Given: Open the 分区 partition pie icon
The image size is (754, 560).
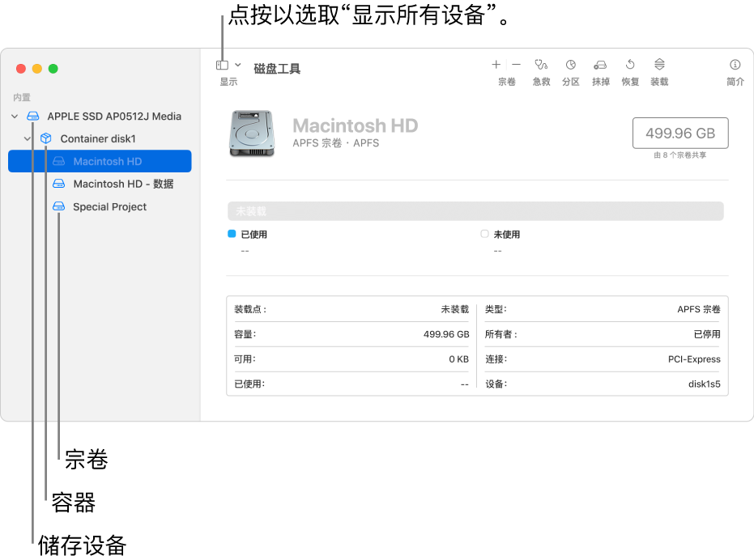Looking at the screenshot, I should click(571, 65).
